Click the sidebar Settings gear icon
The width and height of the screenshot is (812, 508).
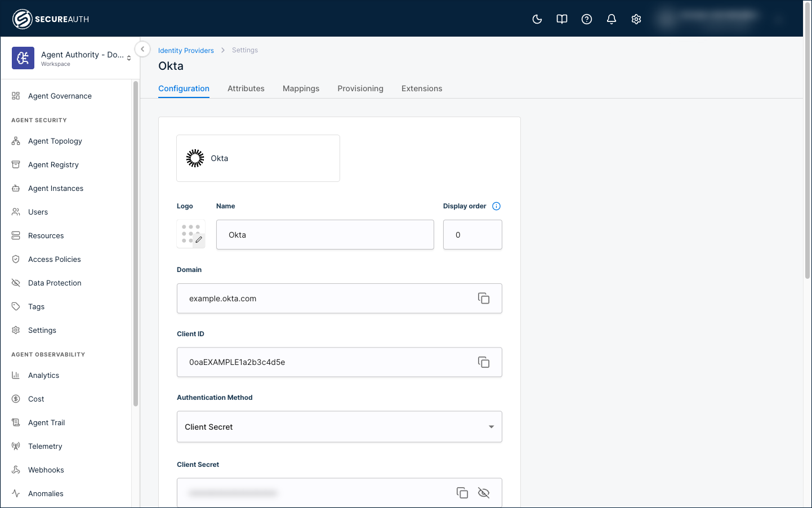tap(16, 330)
